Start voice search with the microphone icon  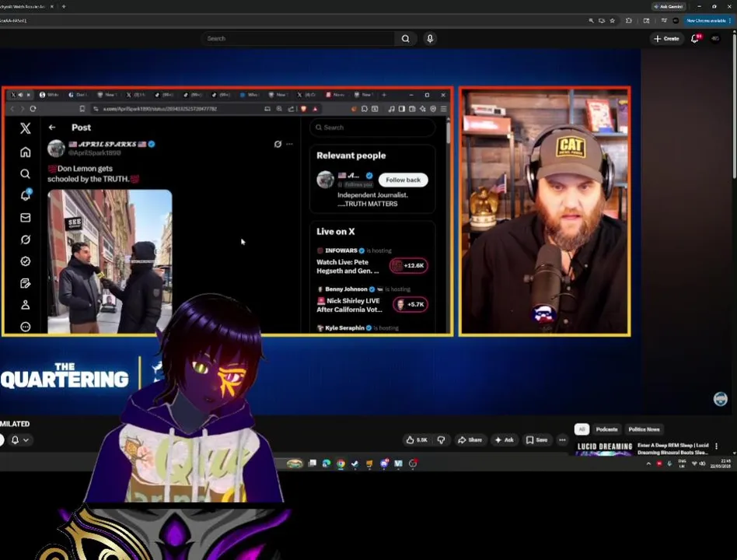(430, 39)
